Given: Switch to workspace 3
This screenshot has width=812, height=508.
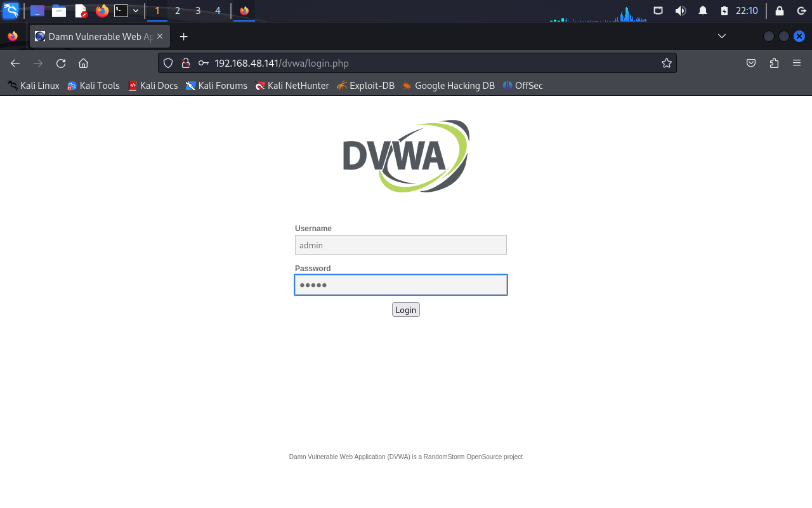Looking at the screenshot, I should click(x=198, y=11).
